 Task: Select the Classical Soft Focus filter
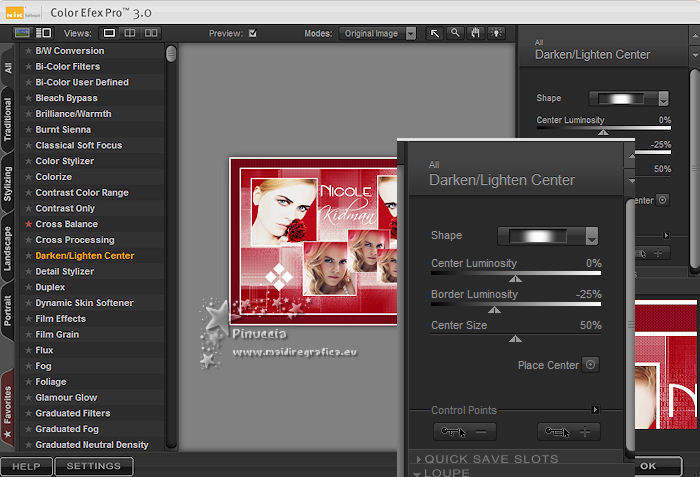click(x=79, y=146)
